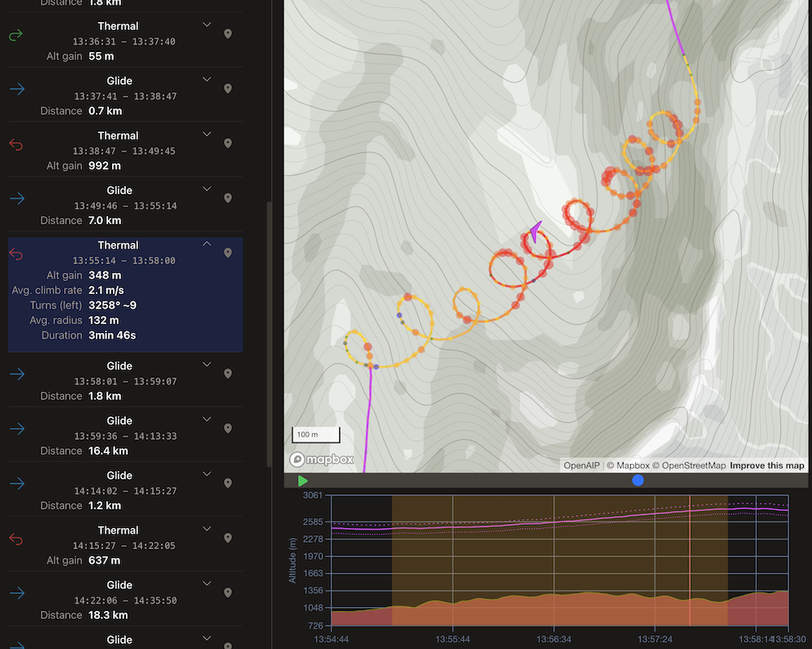Image resolution: width=812 pixels, height=649 pixels.
Task: Expand the 13:59:36 Glide segment chevron
Action: coord(207,419)
